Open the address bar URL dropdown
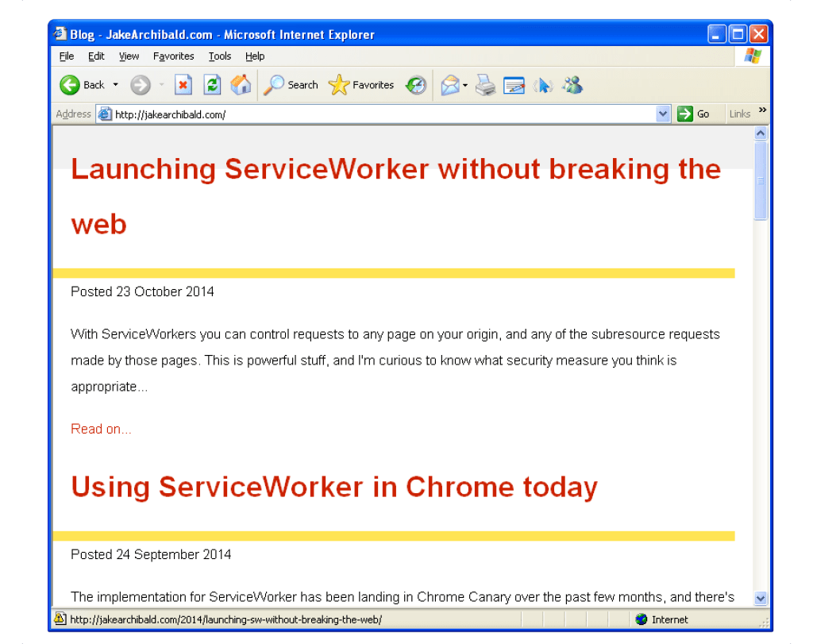The image size is (813, 644). pos(664,114)
